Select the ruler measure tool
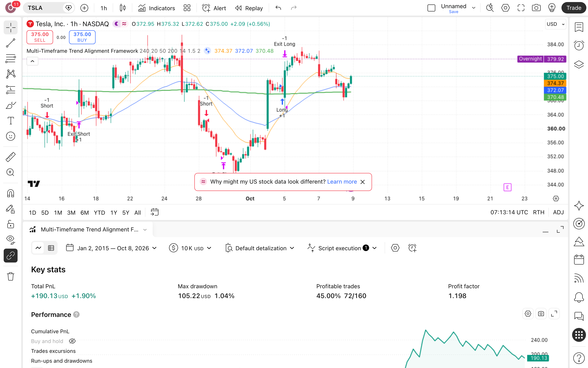The height and width of the screenshot is (368, 588). (x=10, y=157)
